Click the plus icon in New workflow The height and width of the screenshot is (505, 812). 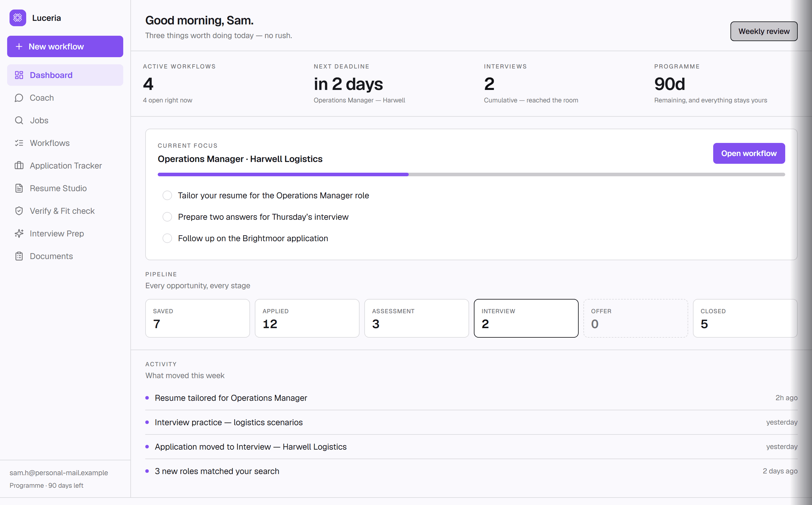(x=19, y=46)
